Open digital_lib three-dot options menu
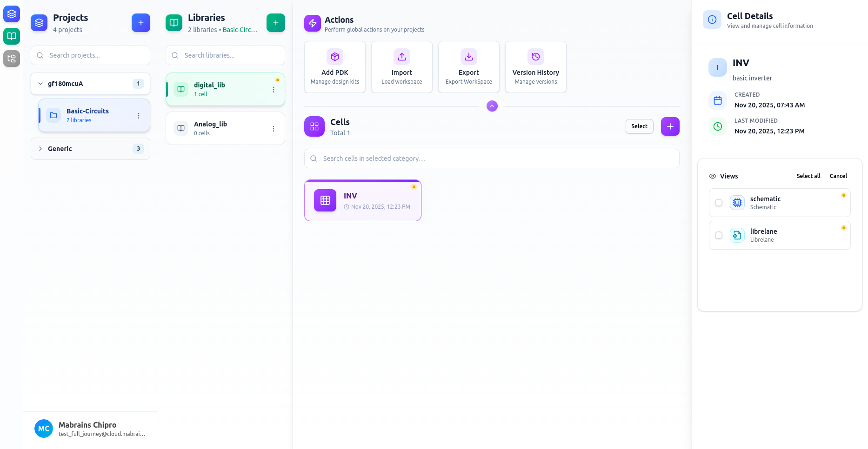The height and width of the screenshot is (449, 868). [274, 90]
